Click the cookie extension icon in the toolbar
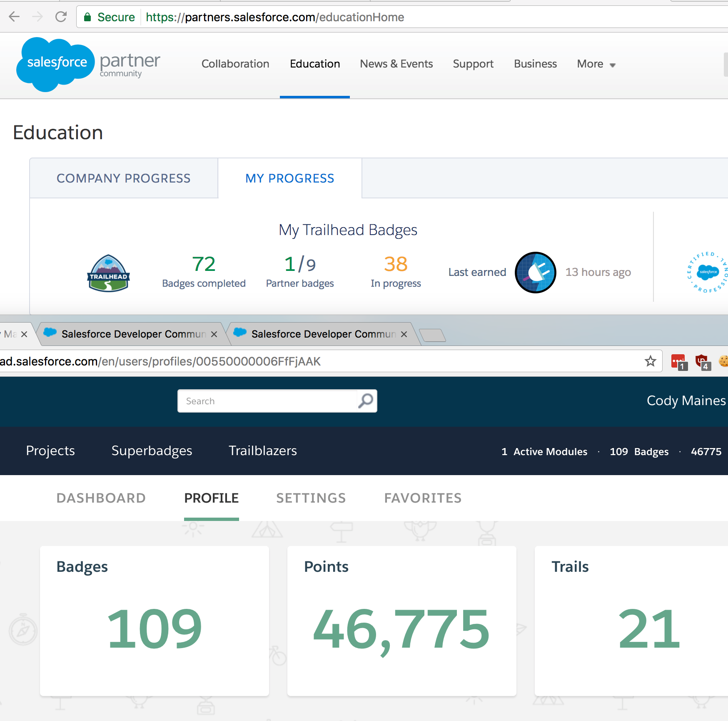Screen dimensions: 728x721 (724, 361)
